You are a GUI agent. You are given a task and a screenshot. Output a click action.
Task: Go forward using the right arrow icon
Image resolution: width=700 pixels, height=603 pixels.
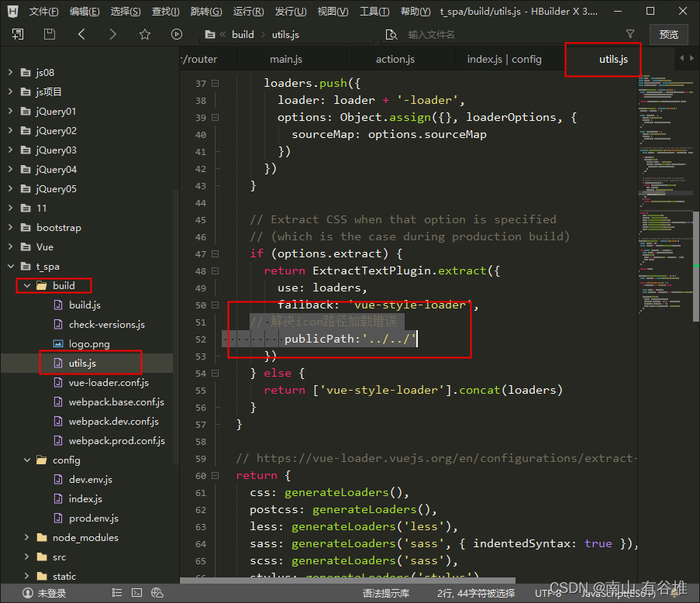pos(113,34)
